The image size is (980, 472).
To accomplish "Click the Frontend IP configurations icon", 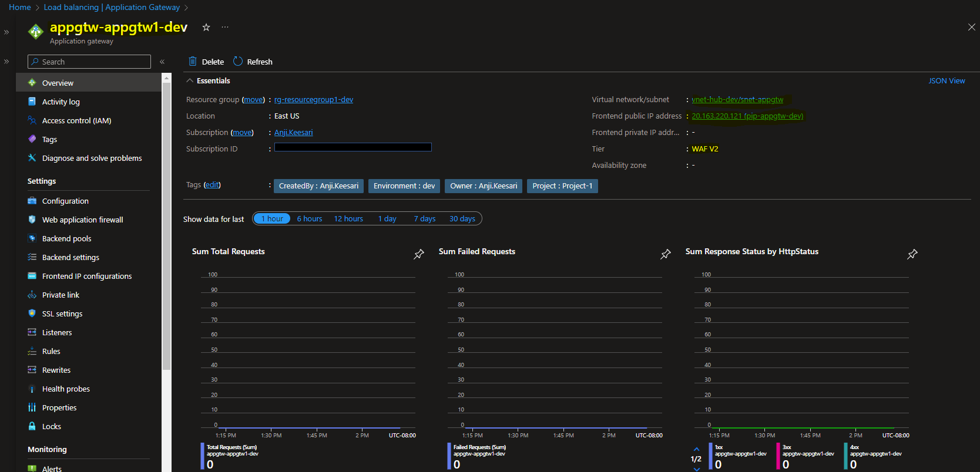I will [32, 276].
